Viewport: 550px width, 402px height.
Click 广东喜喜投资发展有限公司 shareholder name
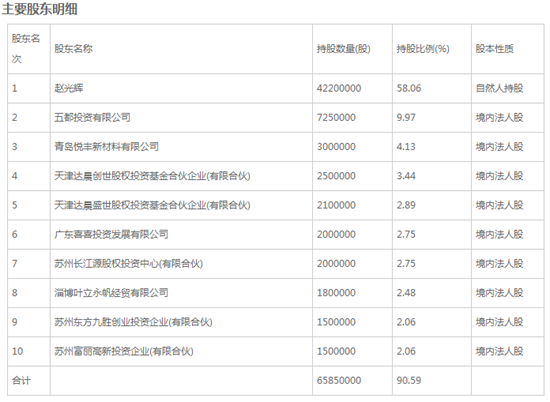[x=111, y=234]
